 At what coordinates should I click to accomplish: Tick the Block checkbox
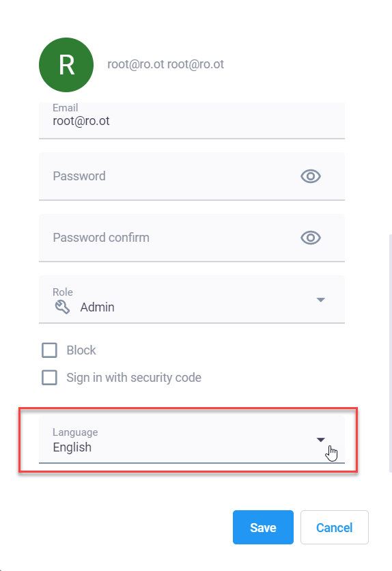[49, 350]
